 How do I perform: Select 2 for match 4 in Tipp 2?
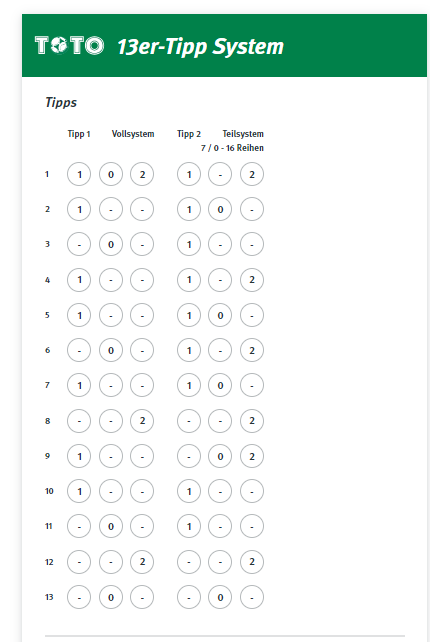(x=252, y=280)
